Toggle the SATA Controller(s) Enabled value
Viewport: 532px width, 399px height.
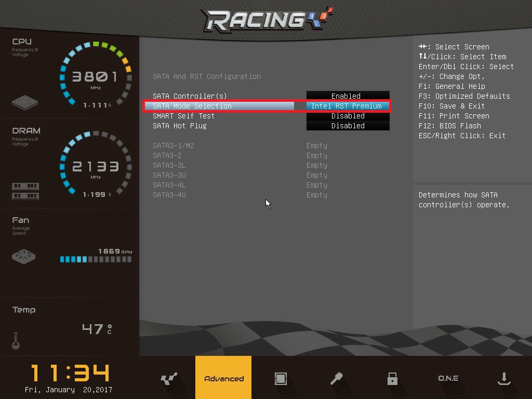(348, 96)
